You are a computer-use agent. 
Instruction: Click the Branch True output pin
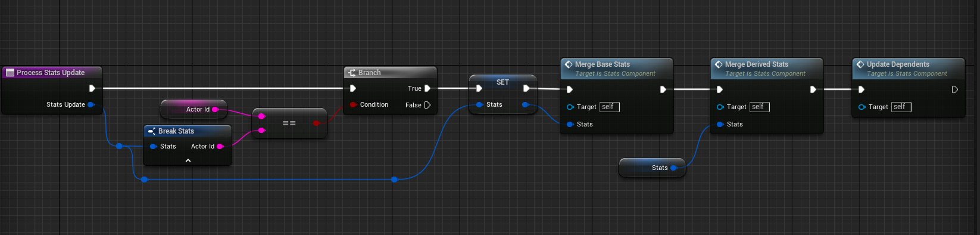427,88
